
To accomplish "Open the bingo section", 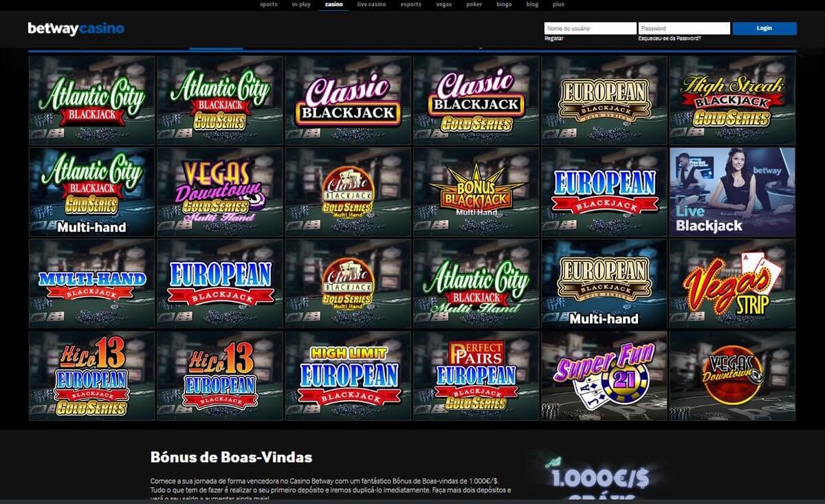I will click(x=504, y=4).
